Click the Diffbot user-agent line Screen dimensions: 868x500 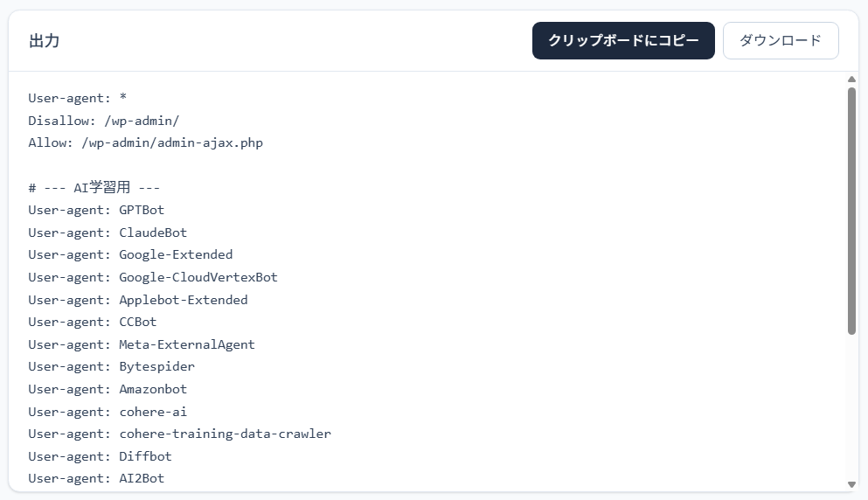[100, 456]
